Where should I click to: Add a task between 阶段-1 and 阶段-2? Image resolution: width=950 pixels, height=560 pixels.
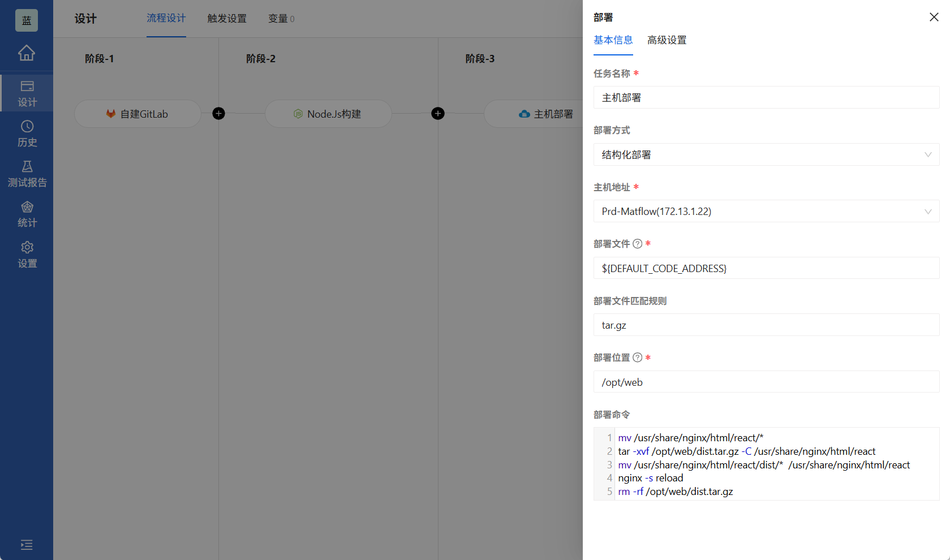tap(218, 114)
